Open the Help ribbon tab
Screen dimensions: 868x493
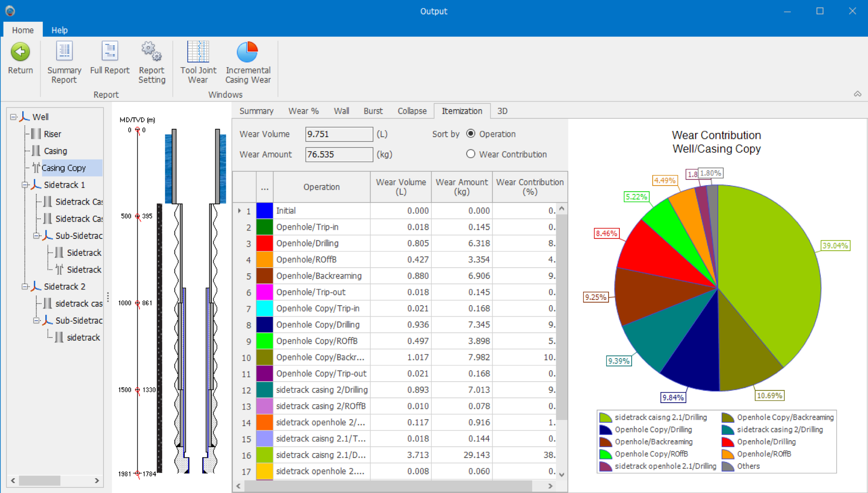pyautogui.click(x=59, y=30)
